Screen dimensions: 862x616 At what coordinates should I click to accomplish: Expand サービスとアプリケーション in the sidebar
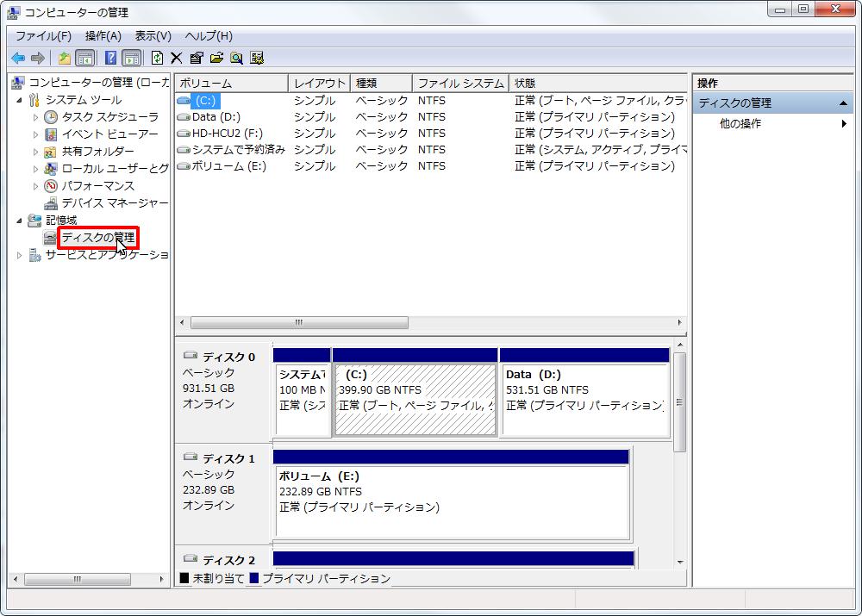tap(19, 254)
